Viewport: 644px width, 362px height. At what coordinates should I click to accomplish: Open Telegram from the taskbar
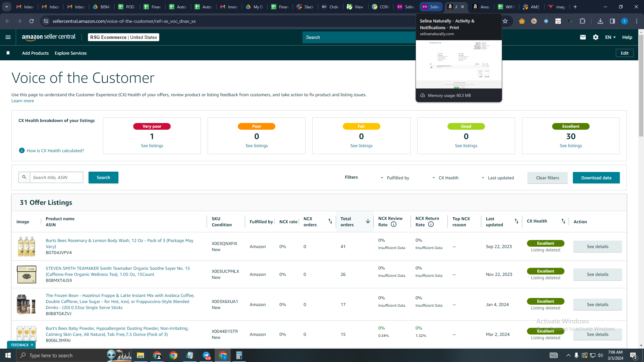pos(206,355)
